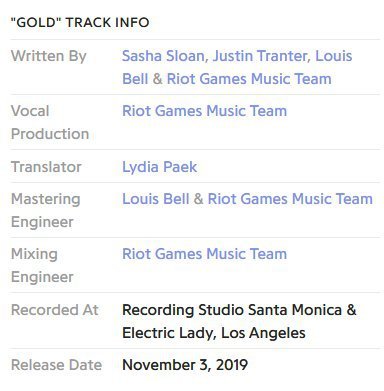Click Louis Bell in Mastering Engineer row

(156, 199)
